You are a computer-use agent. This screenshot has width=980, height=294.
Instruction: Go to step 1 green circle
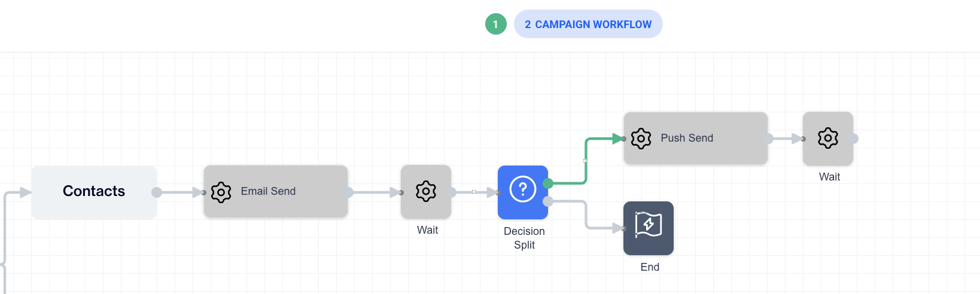click(x=495, y=24)
